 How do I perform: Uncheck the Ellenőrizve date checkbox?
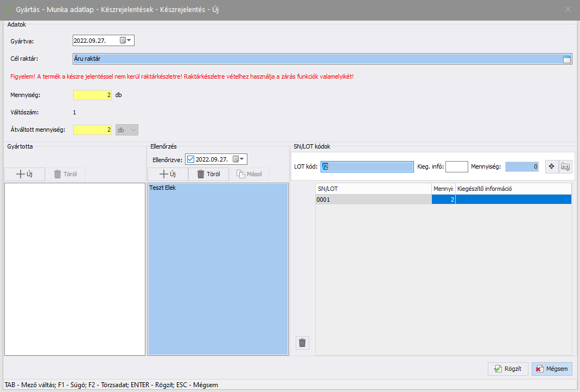coord(190,159)
